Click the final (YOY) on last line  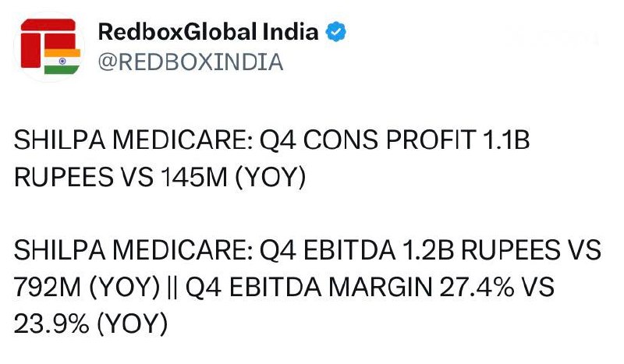(x=133, y=324)
